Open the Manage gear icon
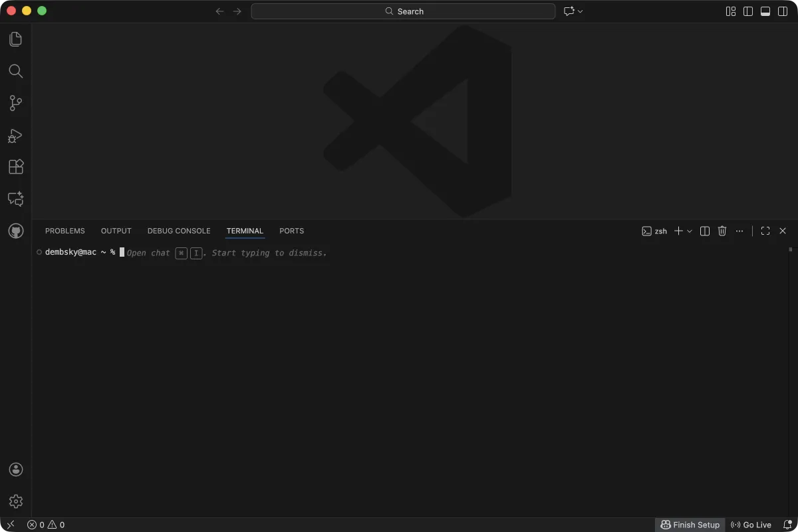This screenshot has width=798, height=532. coord(15,501)
